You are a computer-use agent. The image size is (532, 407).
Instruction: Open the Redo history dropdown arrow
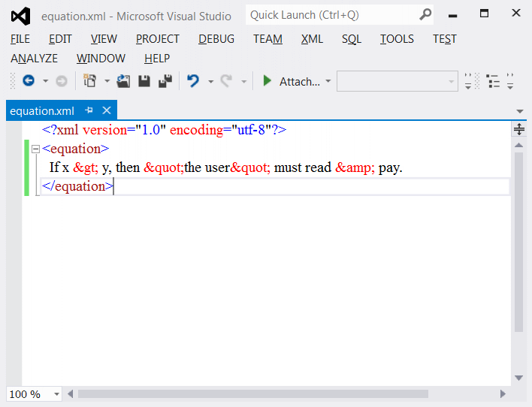[x=243, y=81]
